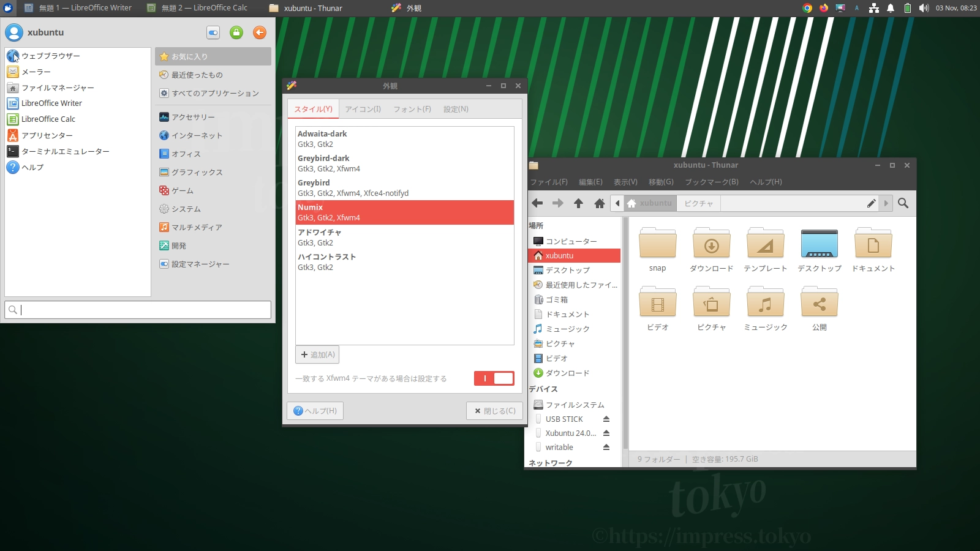Select the Numix theme row
This screenshot has width=980, height=551.
click(405, 212)
